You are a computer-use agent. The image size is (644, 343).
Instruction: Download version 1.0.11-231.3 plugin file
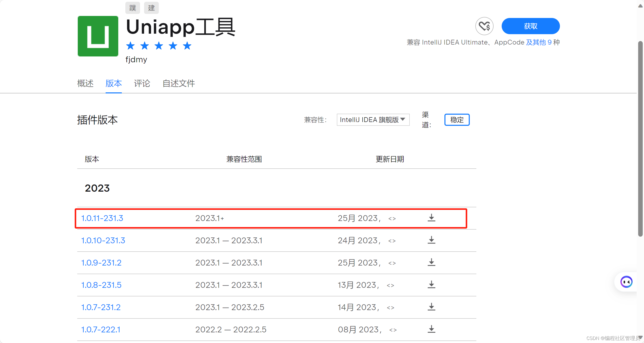pyautogui.click(x=431, y=218)
